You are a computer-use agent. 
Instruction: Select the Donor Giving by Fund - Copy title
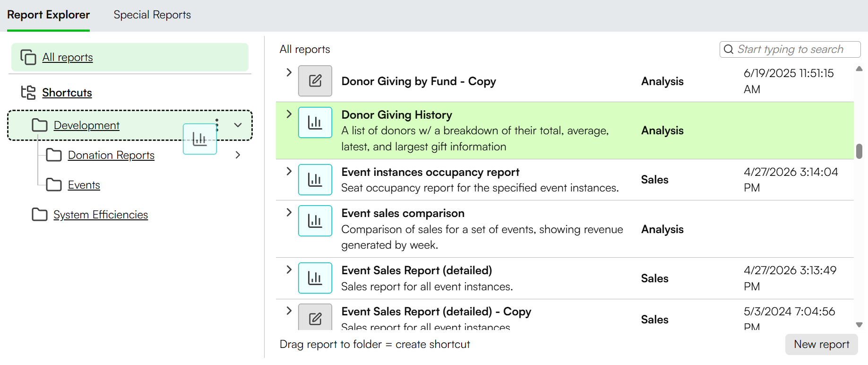419,81
